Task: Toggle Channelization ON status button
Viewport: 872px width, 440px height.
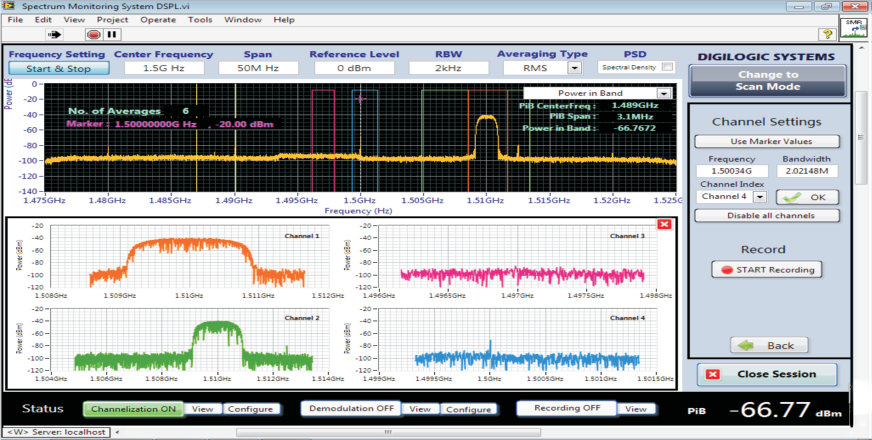Action: point(133,409)
